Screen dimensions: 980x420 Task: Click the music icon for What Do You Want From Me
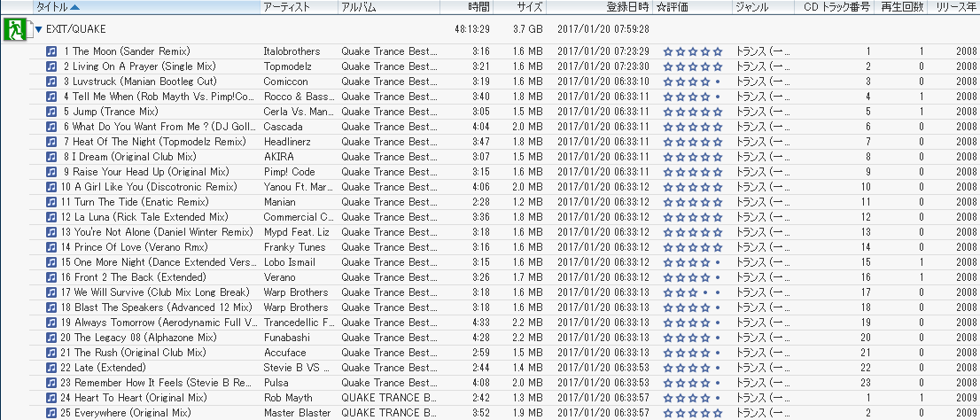pyautogui.click(x=52, y=126)
